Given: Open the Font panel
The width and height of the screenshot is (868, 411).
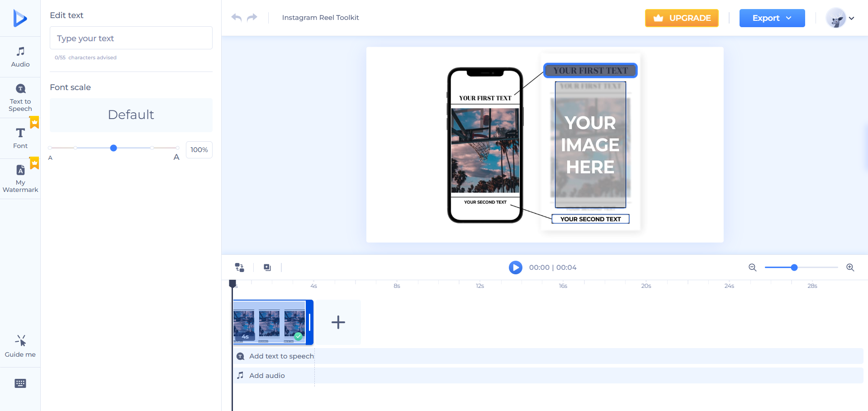Looking at the screenshot, I should [20, 138].
